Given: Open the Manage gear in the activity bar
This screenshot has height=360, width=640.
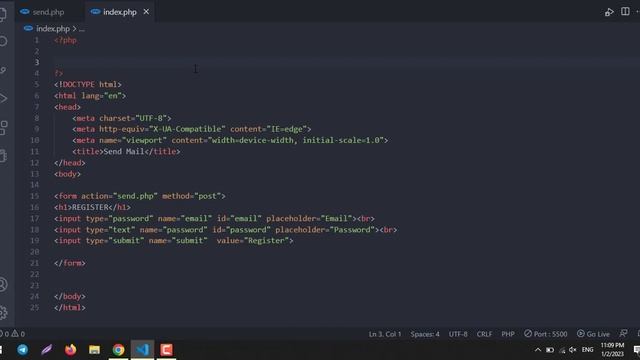Looking at the screenshot, I should (3, 313).
